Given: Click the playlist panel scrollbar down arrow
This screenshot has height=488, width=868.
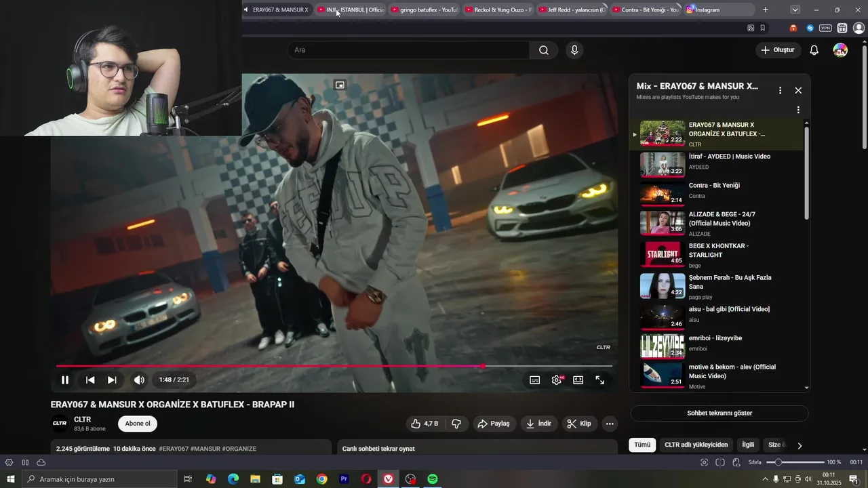Looking at the screenshot, I should [x=806, y=388].
